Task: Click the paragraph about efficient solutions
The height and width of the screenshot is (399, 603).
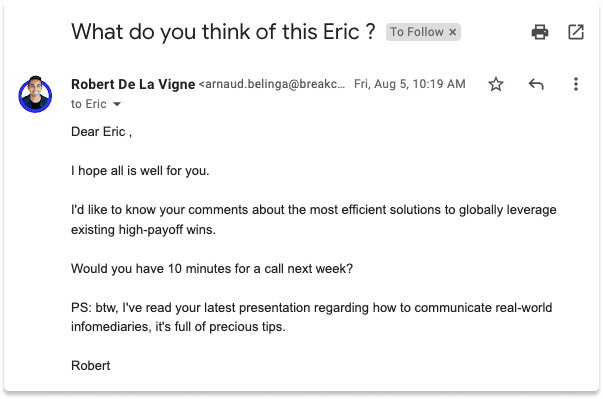Action: pyautogui.click(x=313, y=219)
